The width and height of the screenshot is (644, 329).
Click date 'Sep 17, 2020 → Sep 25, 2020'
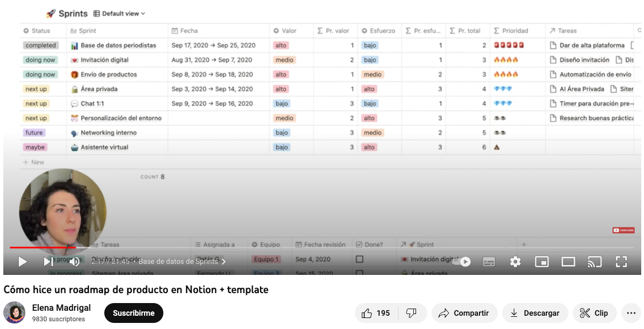(214, 45)
